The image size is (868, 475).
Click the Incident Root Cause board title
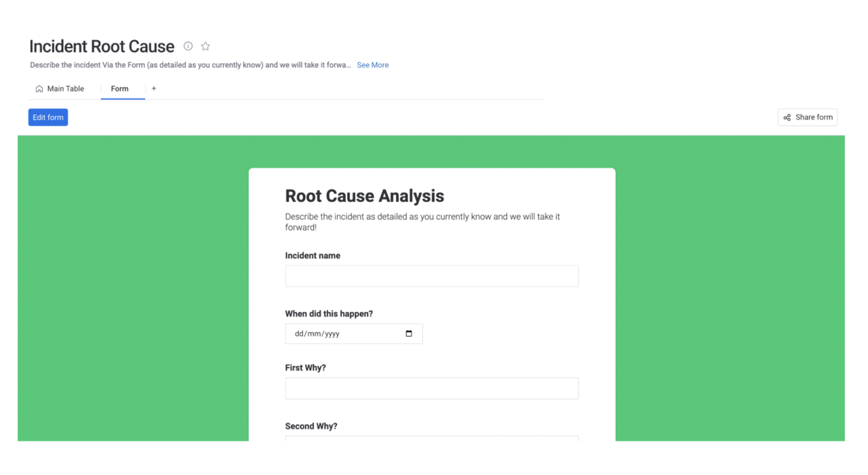(102, 46)
